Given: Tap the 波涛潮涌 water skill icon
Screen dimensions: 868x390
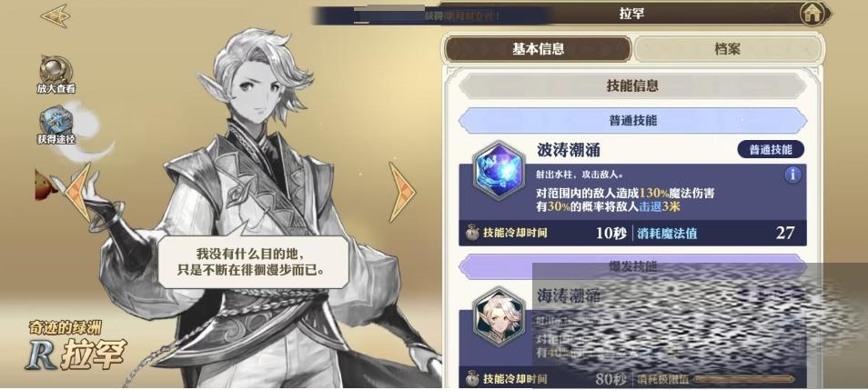Looking at the screenshot, I should click(499, 170).
